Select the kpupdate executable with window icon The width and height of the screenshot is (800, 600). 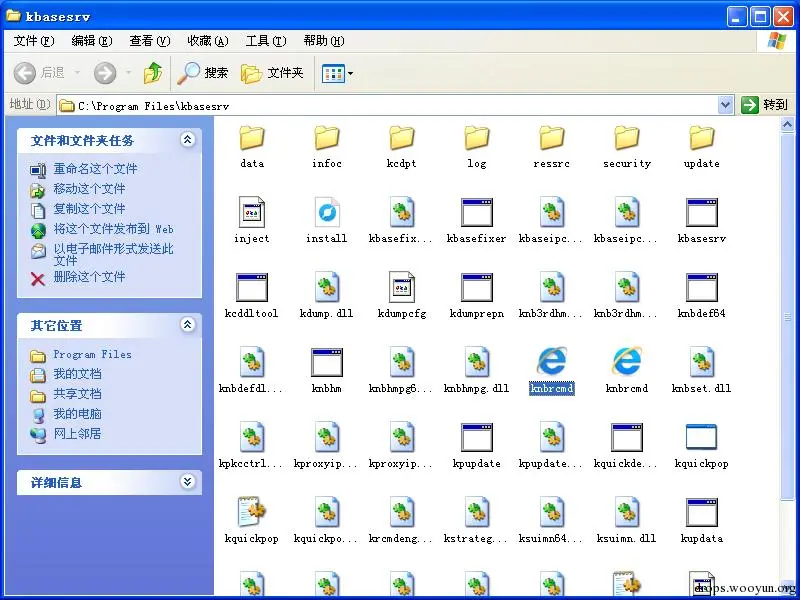(477, 437)
